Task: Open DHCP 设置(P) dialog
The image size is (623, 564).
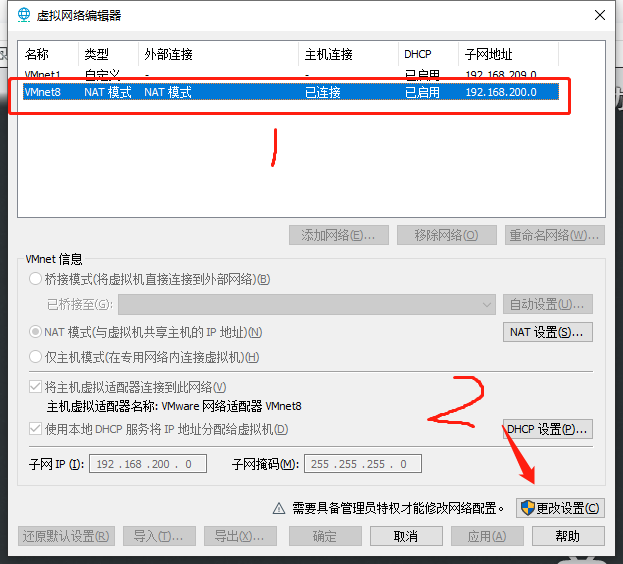Action: 548,429
